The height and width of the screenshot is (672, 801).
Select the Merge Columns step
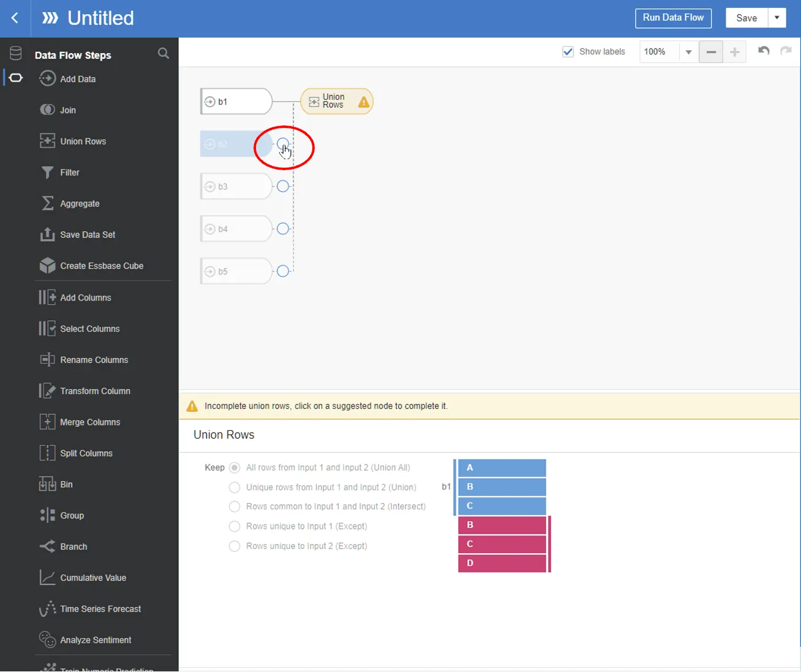(79, 422)
